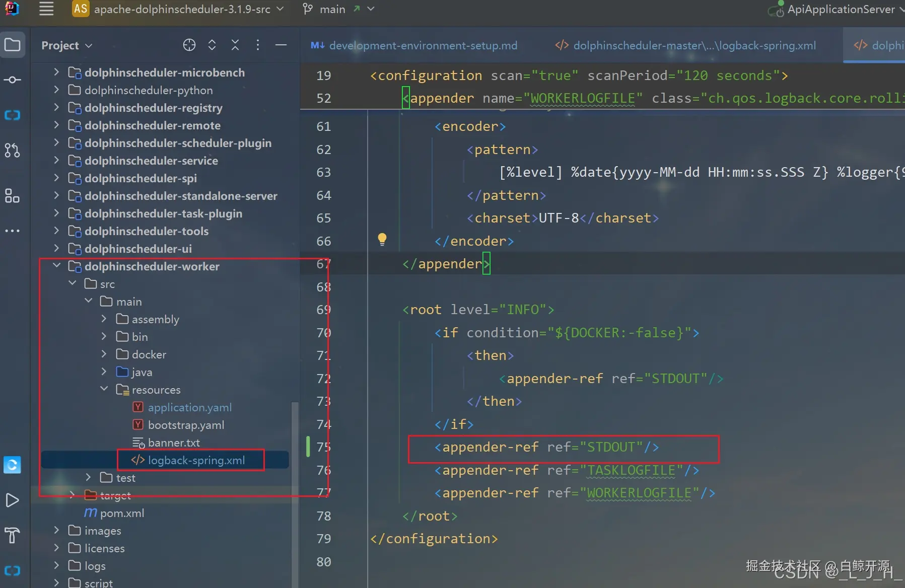The width and height of the screenshot is (905, 588).
Task: Collapse the resources folder
Action: pos(104,389)
